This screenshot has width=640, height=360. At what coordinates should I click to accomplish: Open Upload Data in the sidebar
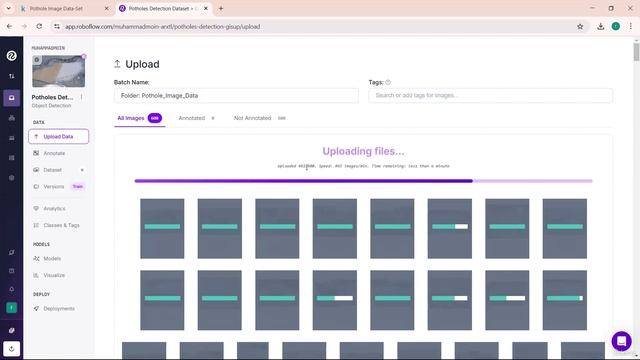pyautogui.click(x=58, y=136)
